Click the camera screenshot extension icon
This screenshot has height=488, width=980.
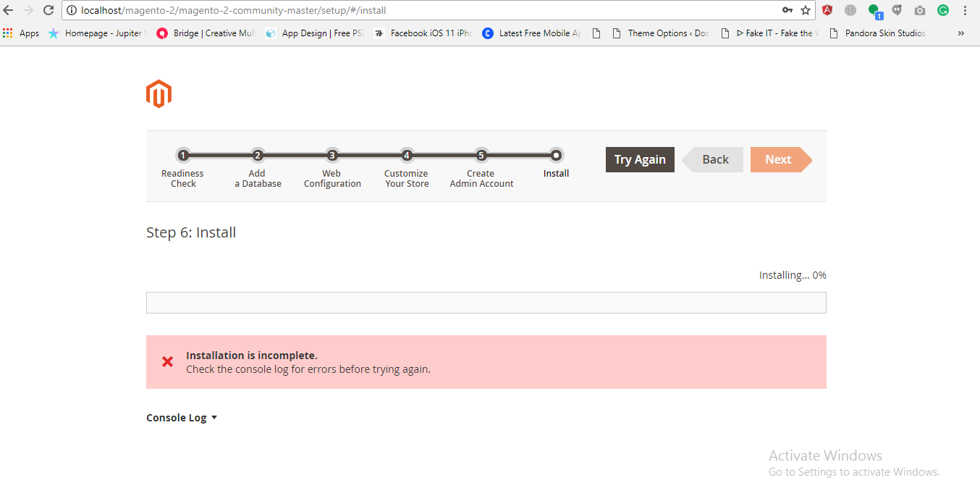point(919,10)
